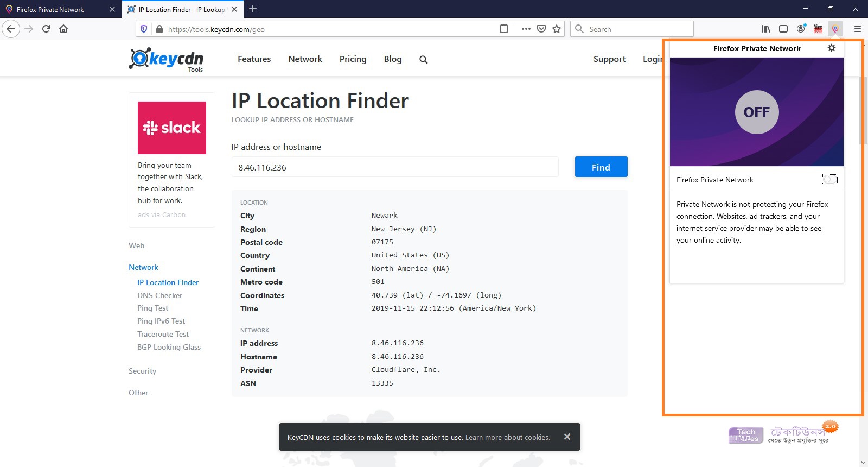Close the Firefox Private Network tab
Image resolution: width=868 pixels, height=467 pixels.
112,9
